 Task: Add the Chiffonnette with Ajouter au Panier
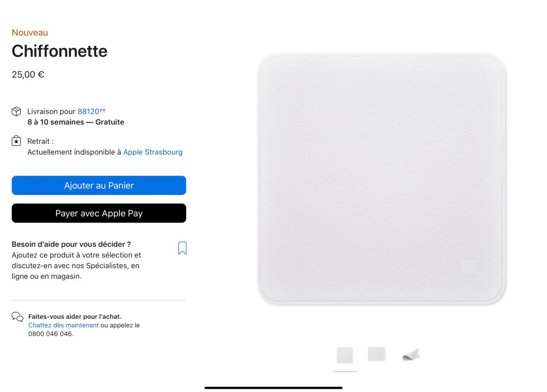tap(99, 185)
